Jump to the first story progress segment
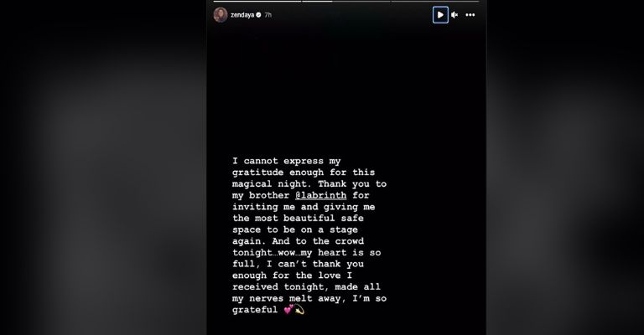Viewport: 644px width, 335px height. pos(257,1)
